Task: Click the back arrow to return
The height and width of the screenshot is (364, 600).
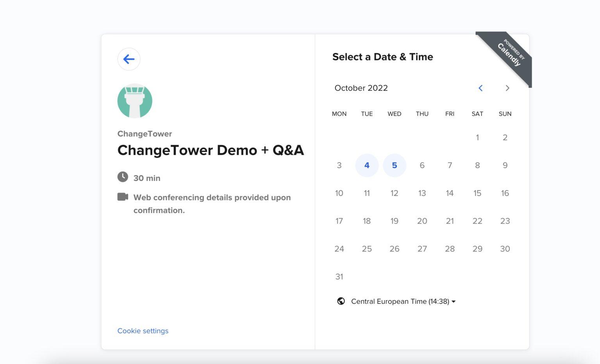Action: point(129,59)
